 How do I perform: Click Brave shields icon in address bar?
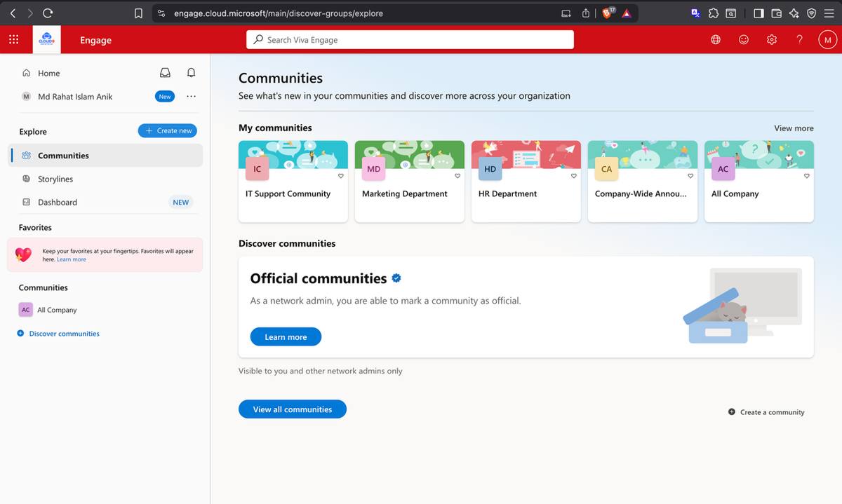pyautogui.click(x=608, y=13)
